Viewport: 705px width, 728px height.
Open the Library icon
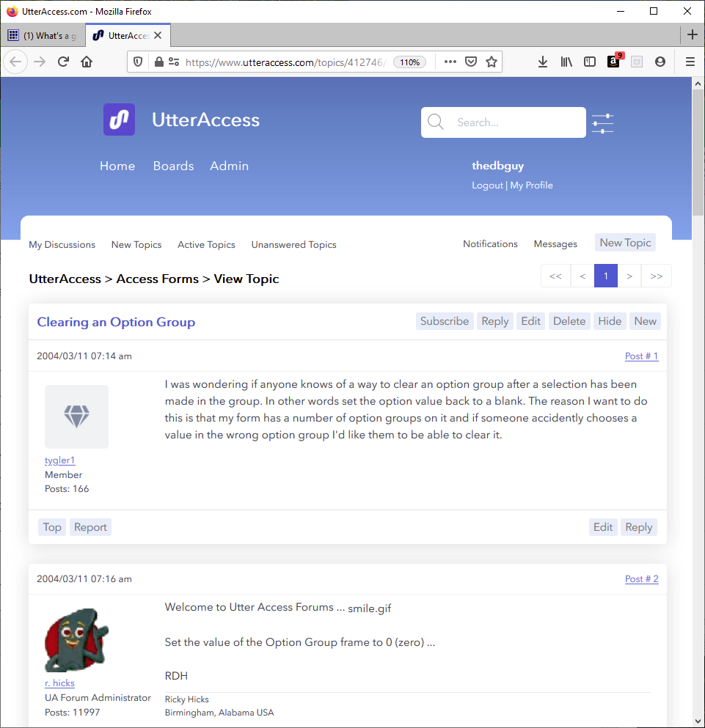(566, 62)
